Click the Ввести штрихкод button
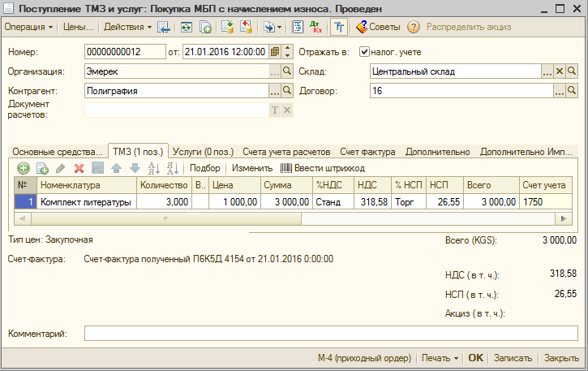 coord(323,168)
